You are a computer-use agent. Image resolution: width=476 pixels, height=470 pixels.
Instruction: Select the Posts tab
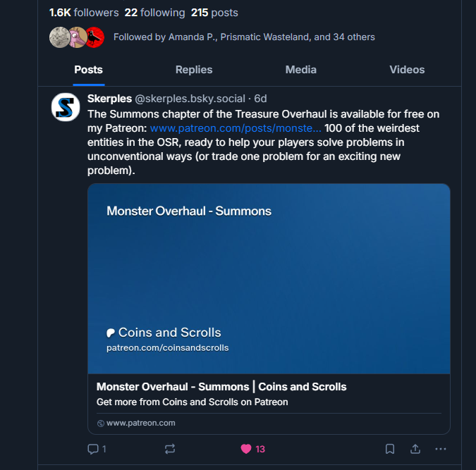(x=88, y=70)
